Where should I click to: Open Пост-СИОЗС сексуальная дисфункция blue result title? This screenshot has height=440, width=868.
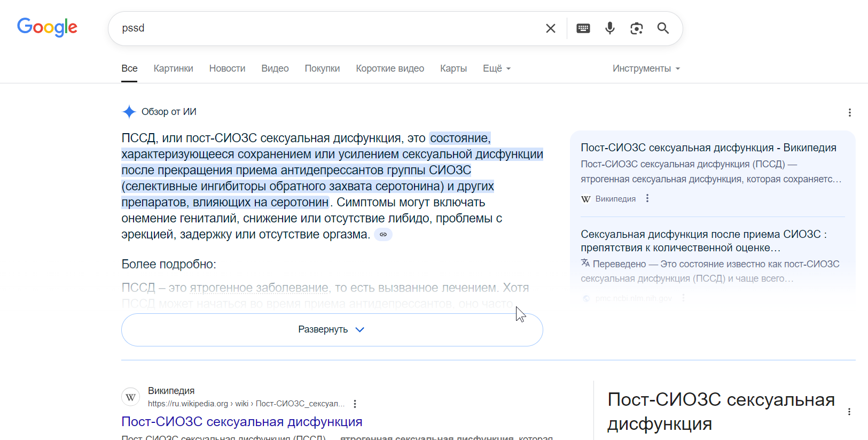pos(242,421)
